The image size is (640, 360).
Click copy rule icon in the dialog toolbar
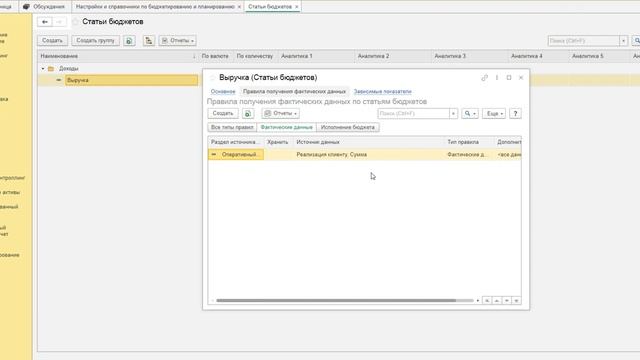[248, 113]
